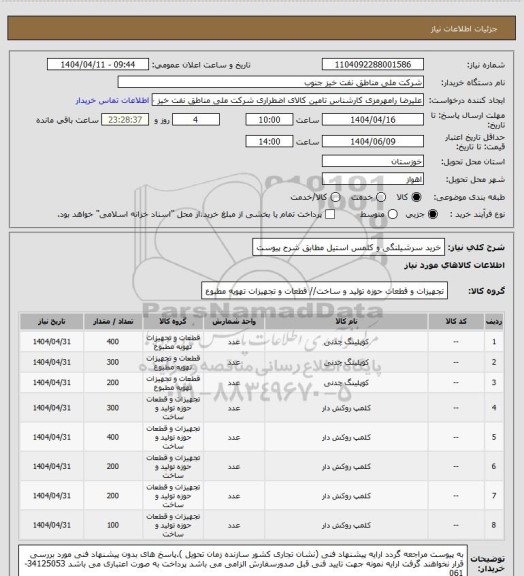Click the تاریخ نیاز column header
Screen dimensions: 524x576
(51, 321)
